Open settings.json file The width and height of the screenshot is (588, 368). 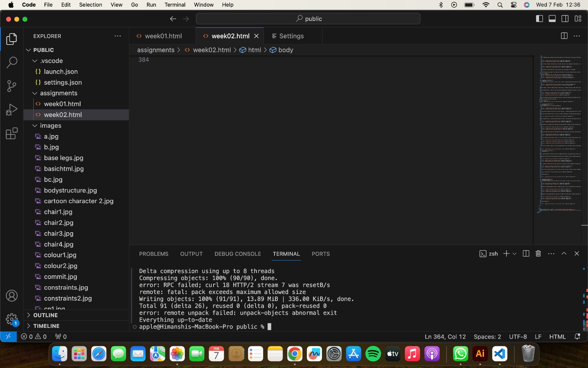(76, 82)
